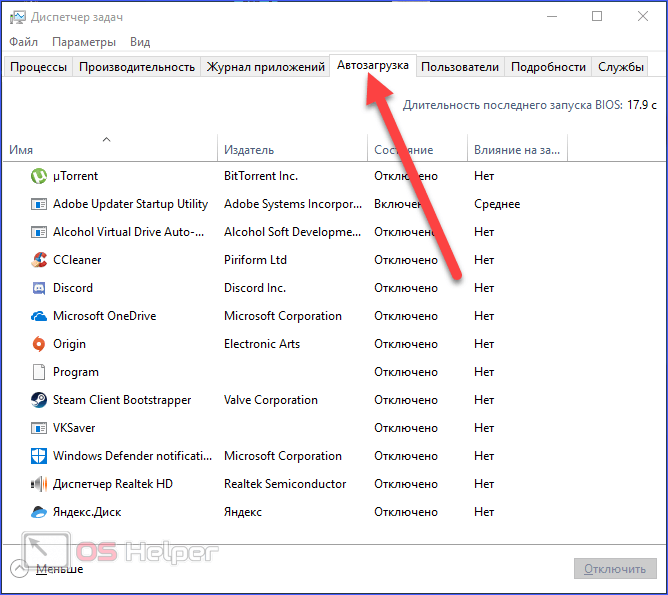Switch to the Процессы tab
This screenshot has height=595, width=668.
(x=38, y=67)
